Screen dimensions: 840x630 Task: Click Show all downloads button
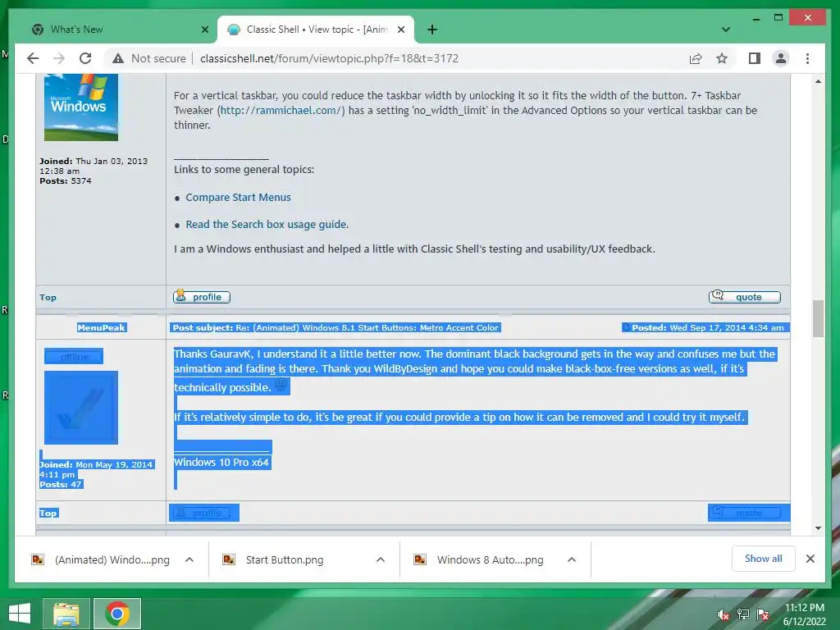(764, 559)
